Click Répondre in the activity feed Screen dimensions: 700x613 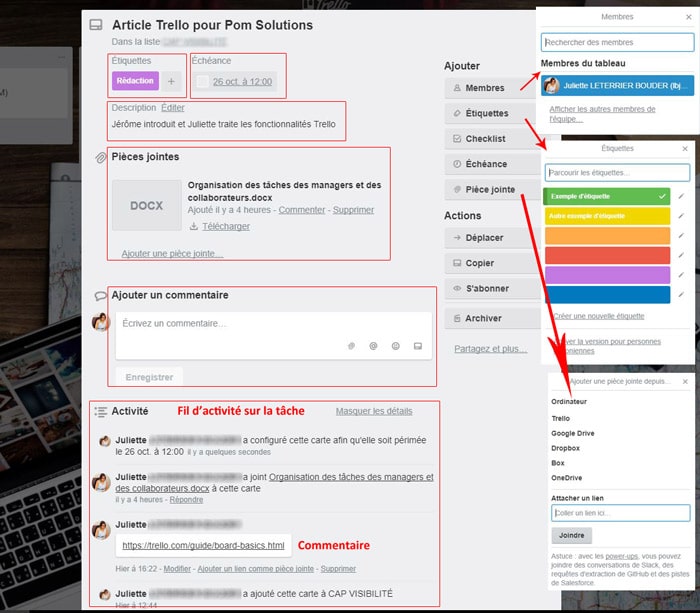coord(186,500)
